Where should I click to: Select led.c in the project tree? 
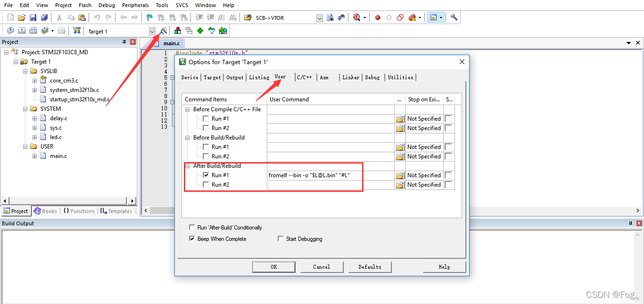click(56, 137)
